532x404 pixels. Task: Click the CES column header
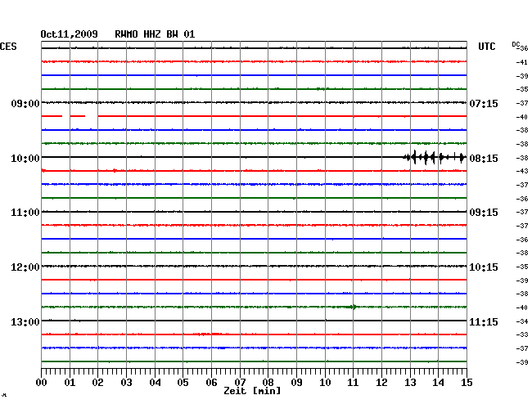click(x=8, y=47)
